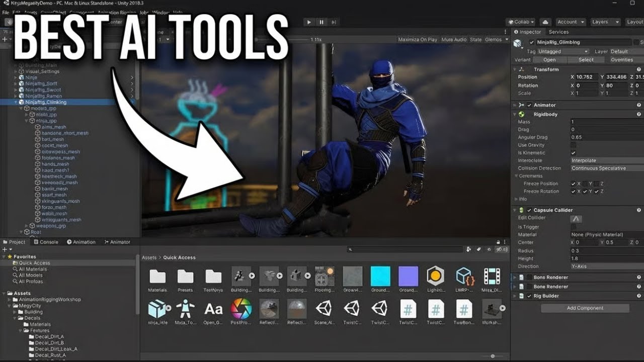Expand the Animator component
This screenshot has width=644, height=362.
pyautogui.click(x=515, y=105)
